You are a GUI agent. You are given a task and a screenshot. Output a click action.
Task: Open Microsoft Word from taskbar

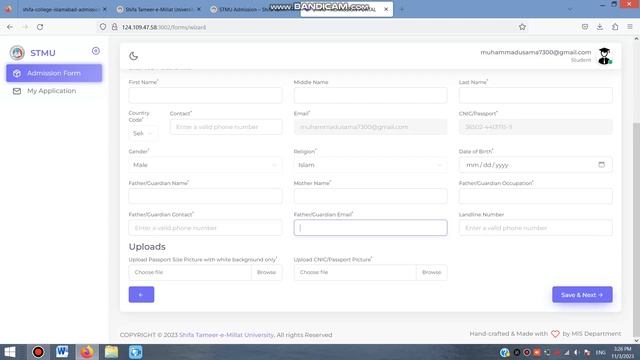(x=62, y=352)
